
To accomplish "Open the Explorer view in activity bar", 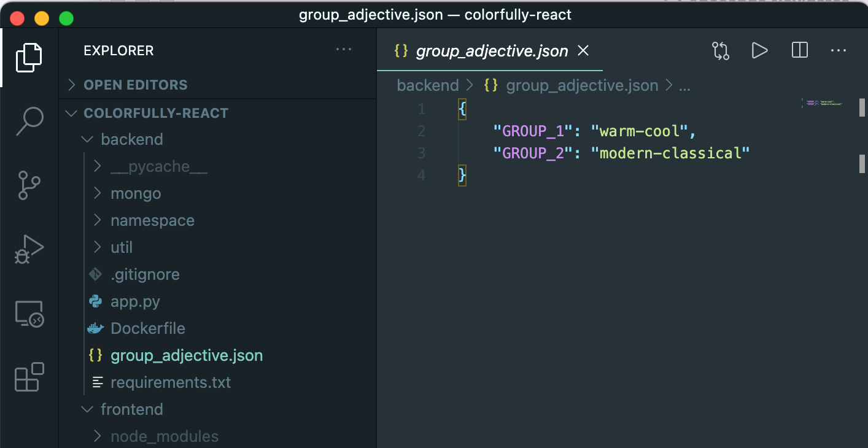I will tap(29, 58).
